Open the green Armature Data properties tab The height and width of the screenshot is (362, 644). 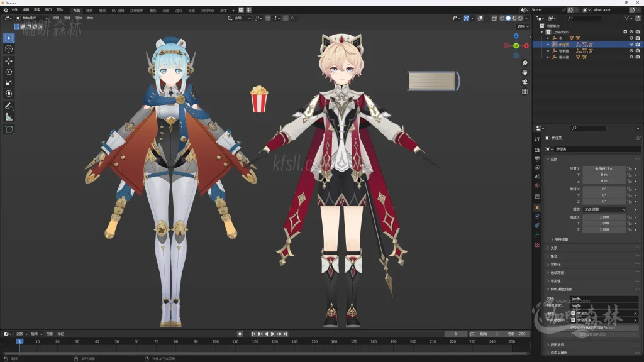(x=537, y=234)
